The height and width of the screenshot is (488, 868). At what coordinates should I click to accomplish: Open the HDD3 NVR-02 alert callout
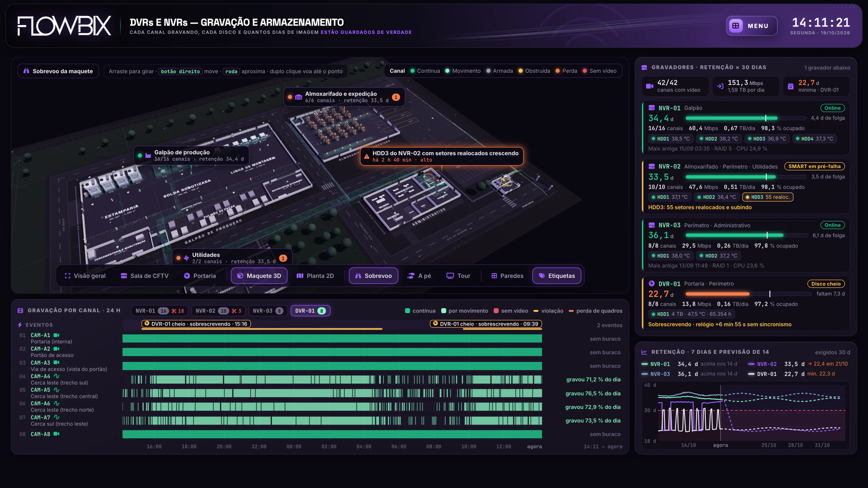tap(441, 156)
